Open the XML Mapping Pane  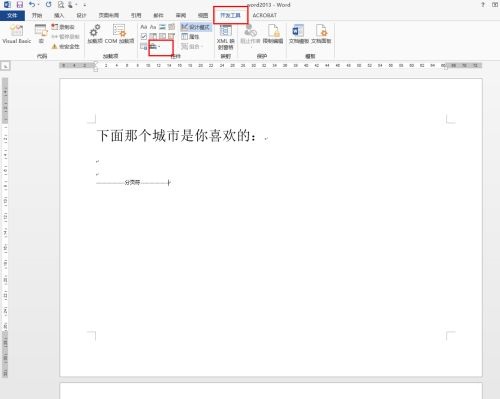(226, 37)
